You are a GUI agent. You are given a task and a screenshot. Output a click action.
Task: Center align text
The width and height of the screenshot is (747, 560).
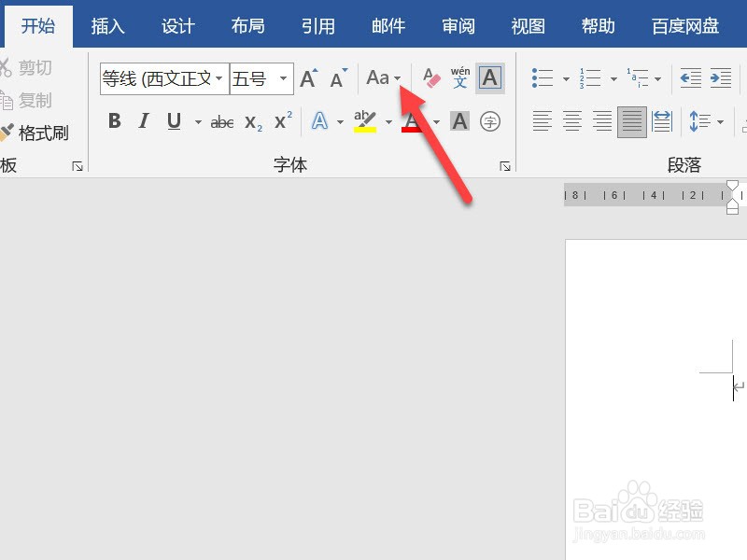click(x=572, y=121)
